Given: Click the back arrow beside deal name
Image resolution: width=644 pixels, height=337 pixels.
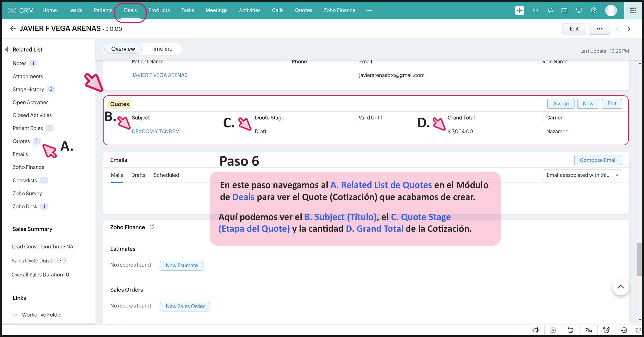Looking at the screenshot, I should [x=13, y=29].
